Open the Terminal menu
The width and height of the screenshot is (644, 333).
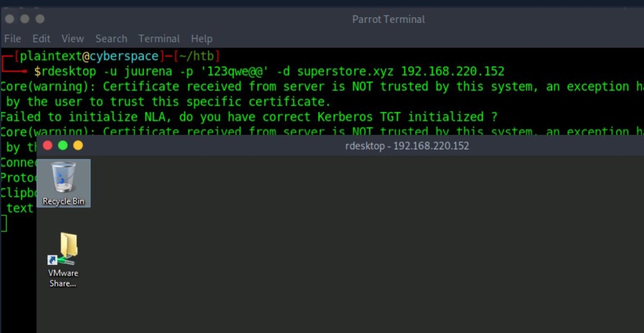point(159,39)
